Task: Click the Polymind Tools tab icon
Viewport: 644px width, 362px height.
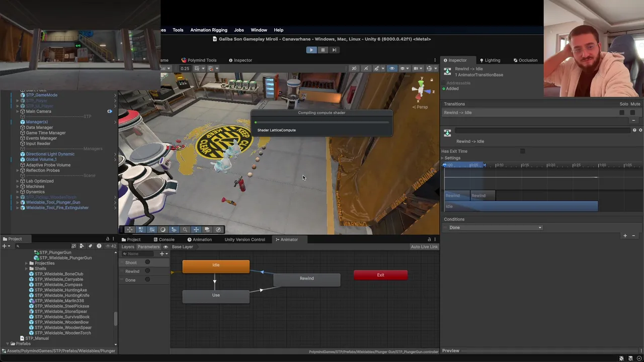Action: [x=184, y=60]
